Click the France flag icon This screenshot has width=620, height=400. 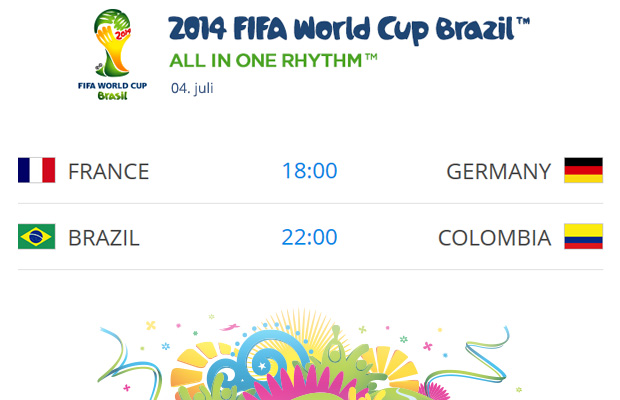pos(37,171)
